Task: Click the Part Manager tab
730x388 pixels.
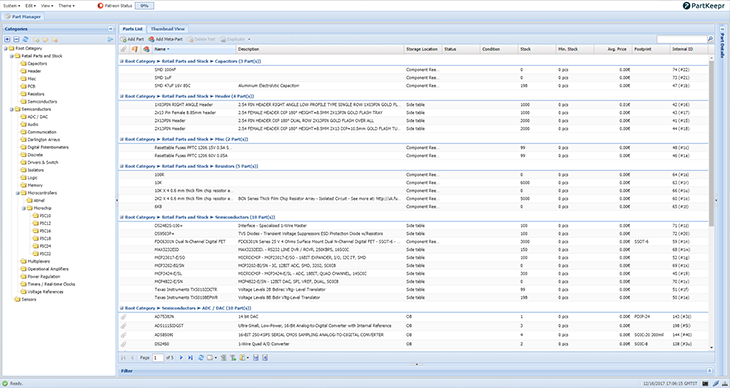Action: [x=23, y=17]
